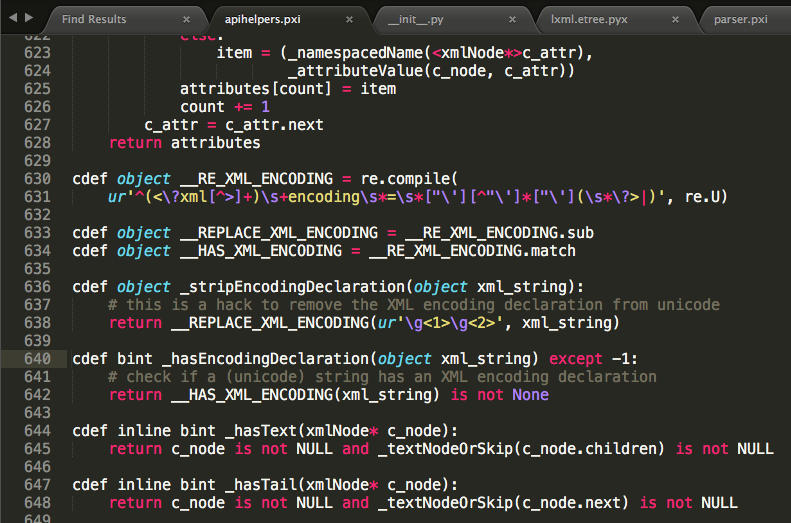The height and width of the screenshot is (523, 791).
Task: Click line number 623 in gutter
Action: pyautogui.click(x=37, y=52)
